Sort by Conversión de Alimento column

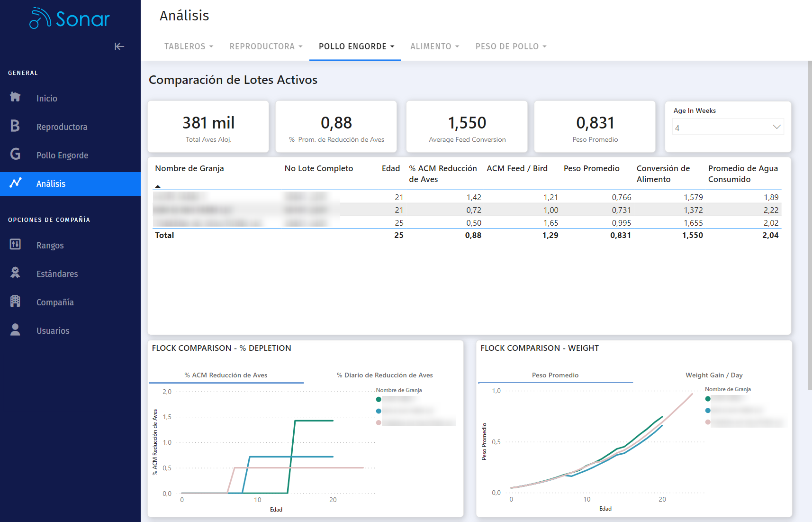pos(663,174)
